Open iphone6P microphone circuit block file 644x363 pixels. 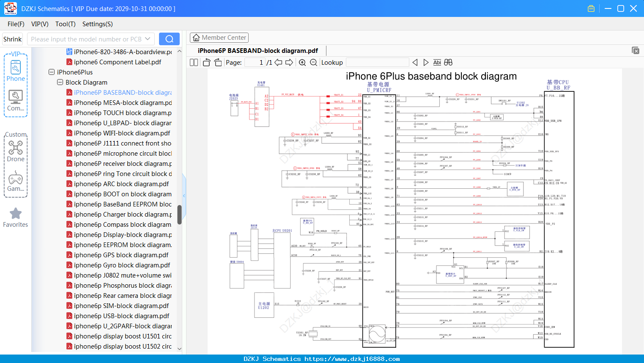(x=123, y=153)
